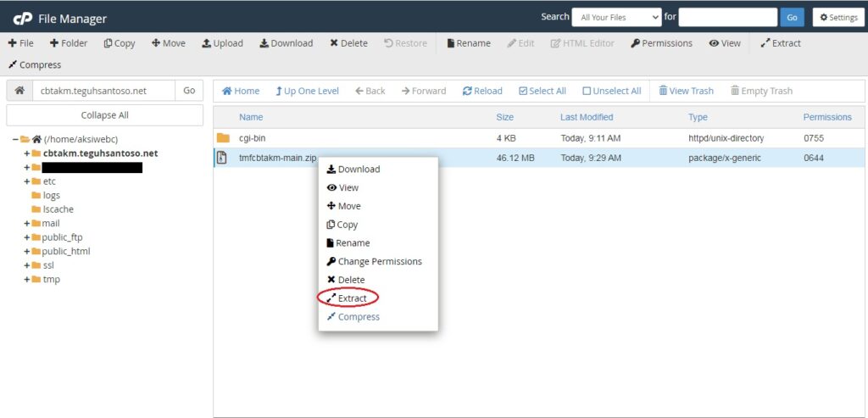
Task: Sort by the Permissions column header
Action: click(827, 117)
